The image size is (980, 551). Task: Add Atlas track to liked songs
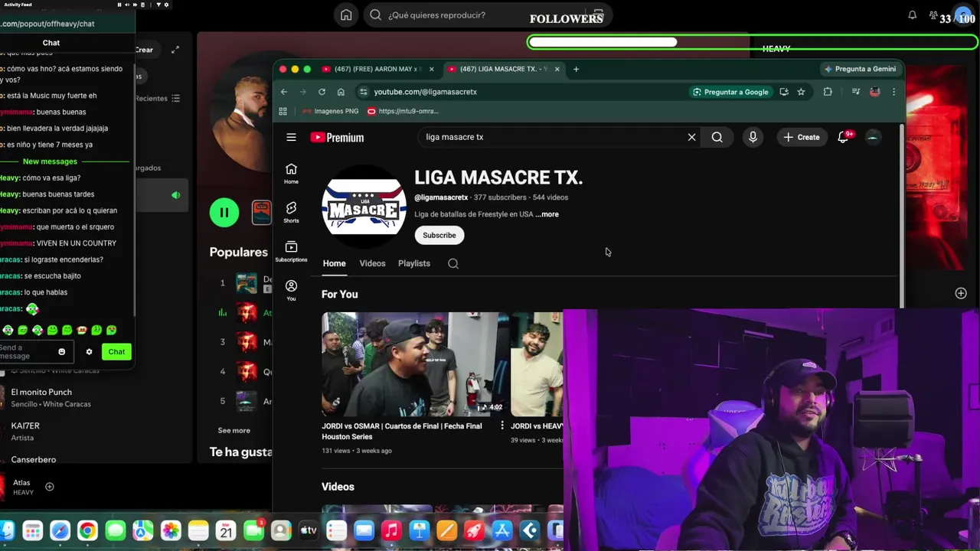(x=50, y=487)
